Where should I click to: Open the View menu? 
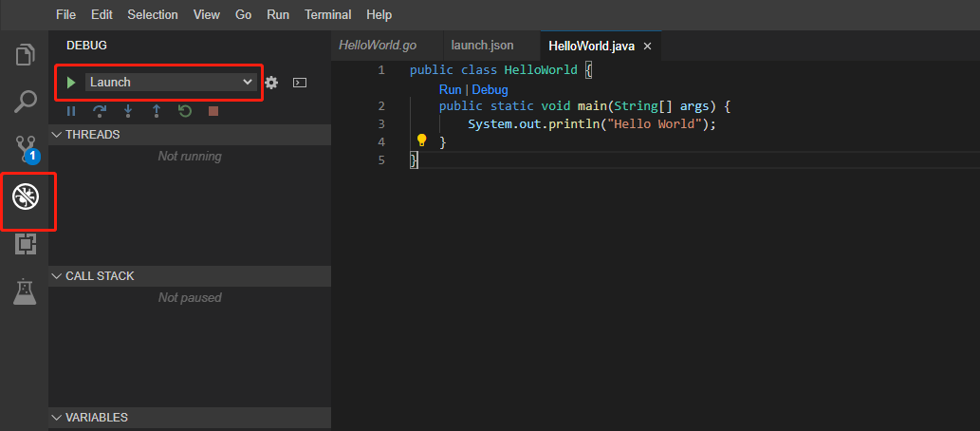(x=206, y=14)
